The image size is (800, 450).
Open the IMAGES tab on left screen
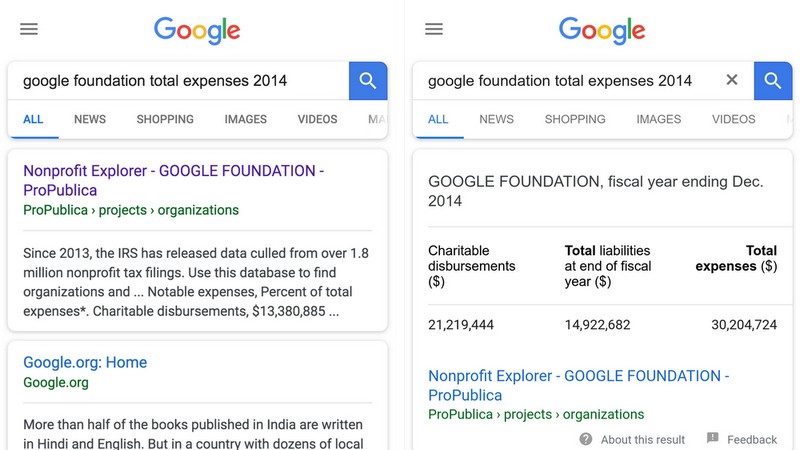[245, 119]
